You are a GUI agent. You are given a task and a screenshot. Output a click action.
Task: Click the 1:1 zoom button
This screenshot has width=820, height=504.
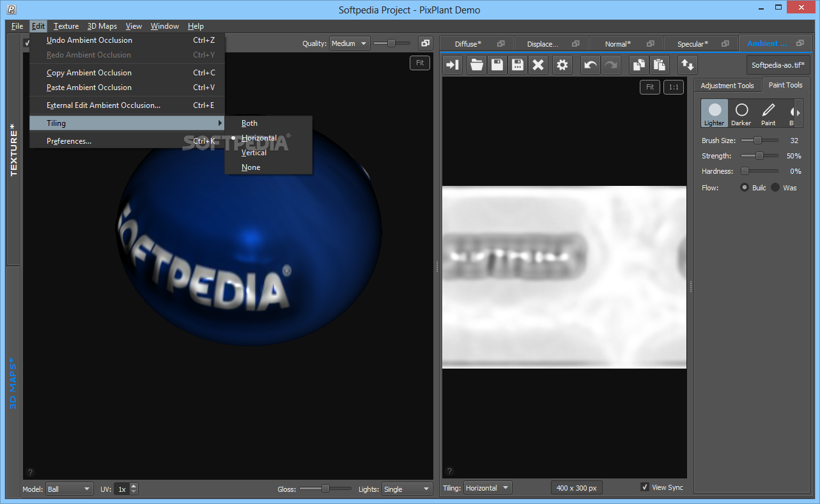pos(673,87)
